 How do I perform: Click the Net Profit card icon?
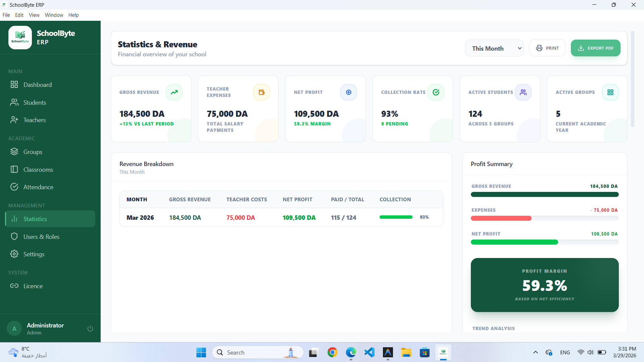(x=349, y=92)
